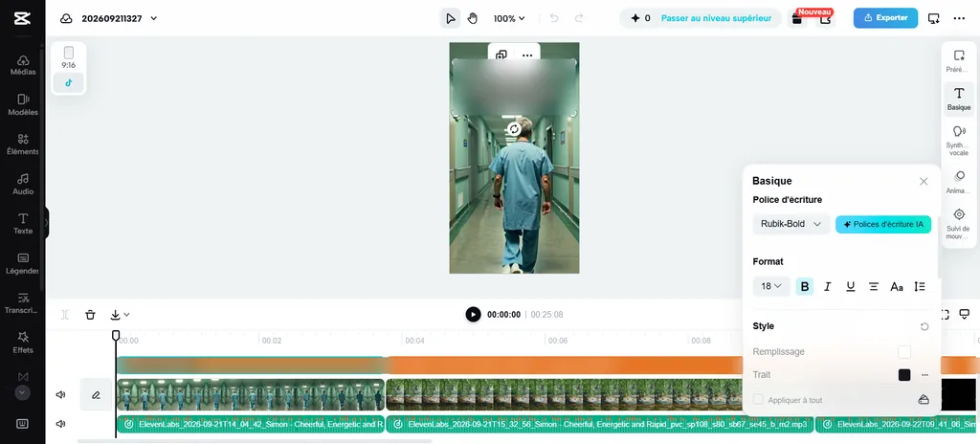Click the Exporter button
980x444 pixels.
point(885,18)
